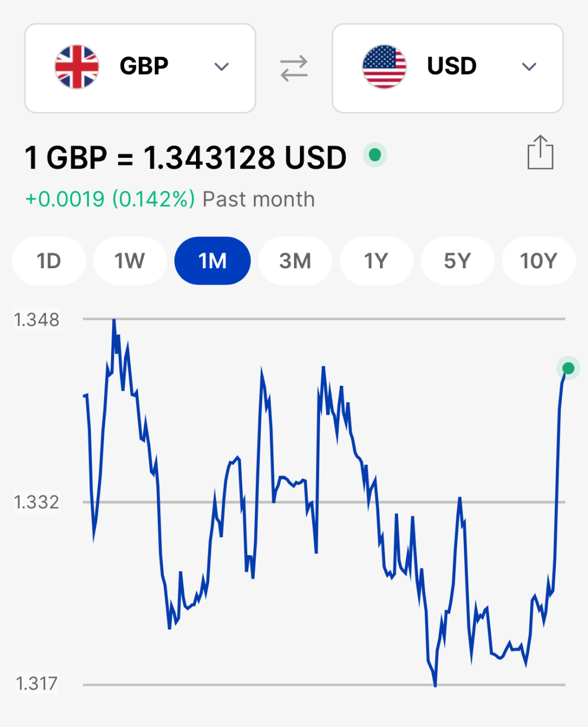View the 5Y exchange history

(457, 261)
